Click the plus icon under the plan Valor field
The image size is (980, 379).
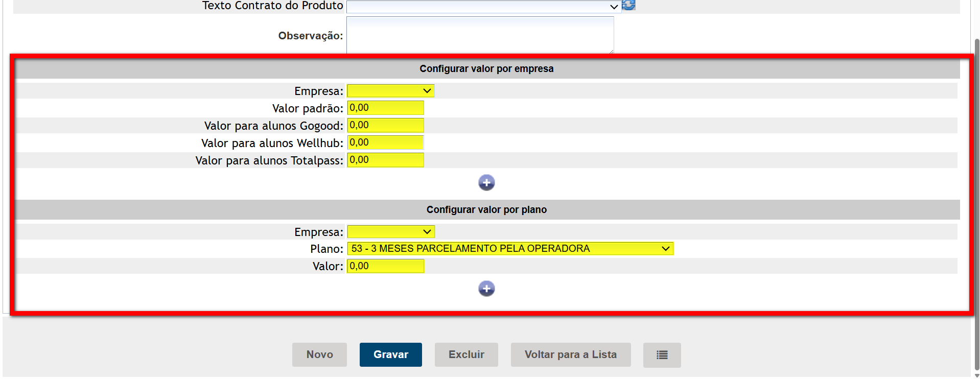click(x=486, y=289)
